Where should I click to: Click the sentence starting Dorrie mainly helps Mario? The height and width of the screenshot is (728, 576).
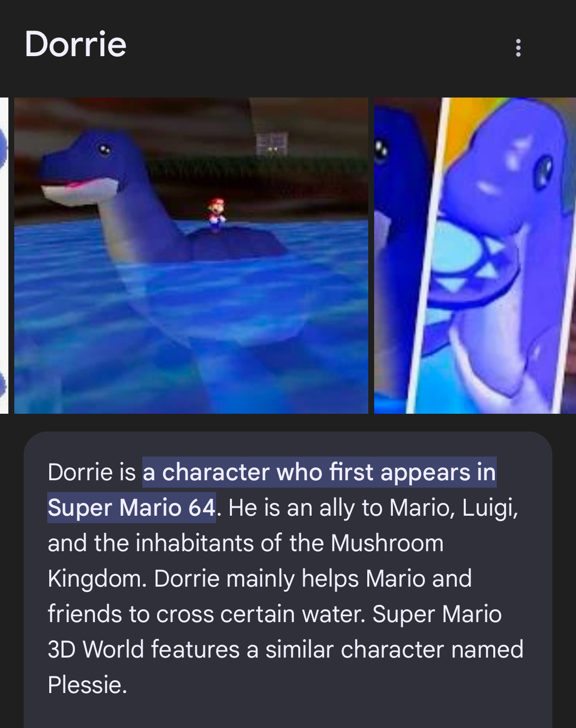pyautogui.click(x=275, y=596)
